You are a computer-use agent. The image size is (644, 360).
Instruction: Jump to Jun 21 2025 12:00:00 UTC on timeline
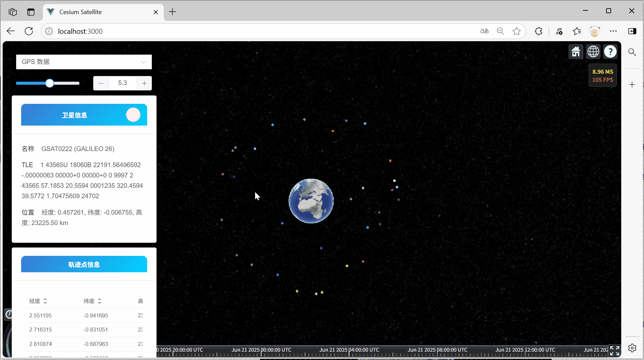pos(525,350)
